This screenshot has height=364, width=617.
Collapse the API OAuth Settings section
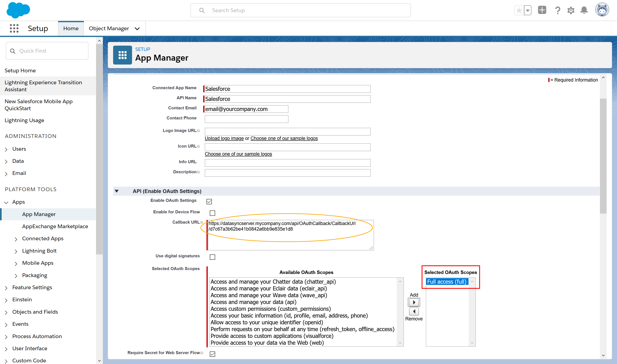(x=117, y=191)
